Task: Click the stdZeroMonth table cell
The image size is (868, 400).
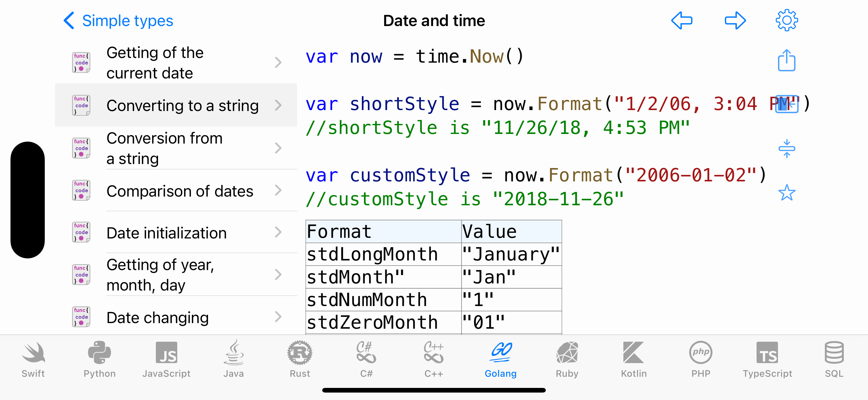Action: [383, 322]
